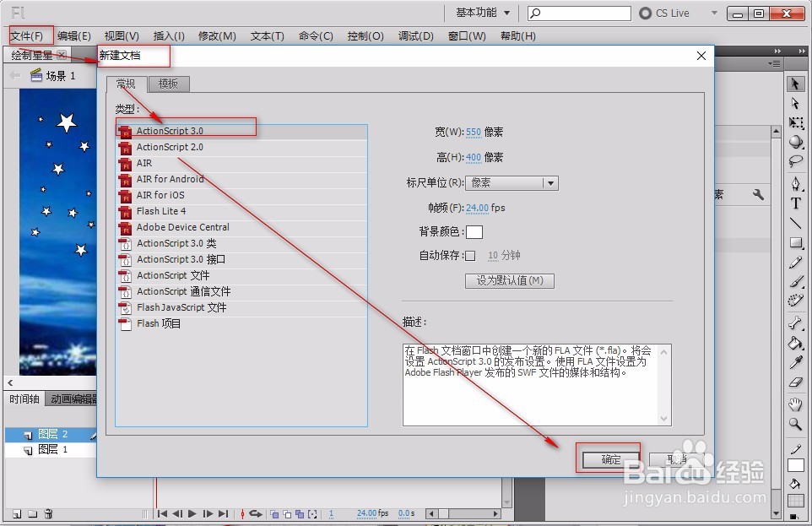Click the 设为默认值(M) button
This screenshot has height=526, width=812.
tap(510, 280)
